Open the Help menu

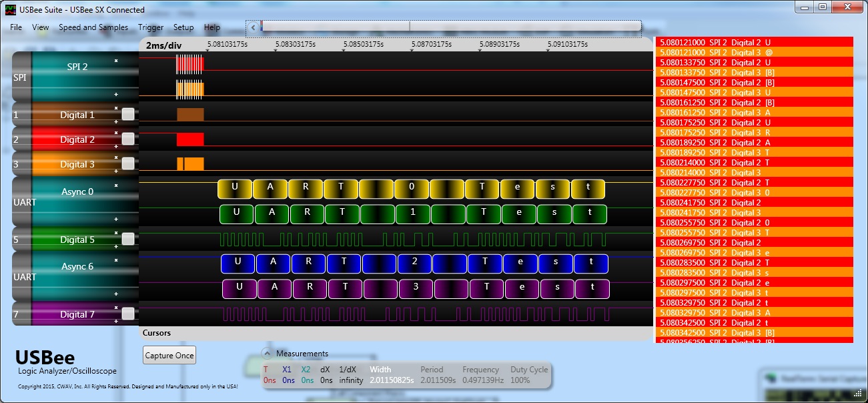(x=212, y=27)
